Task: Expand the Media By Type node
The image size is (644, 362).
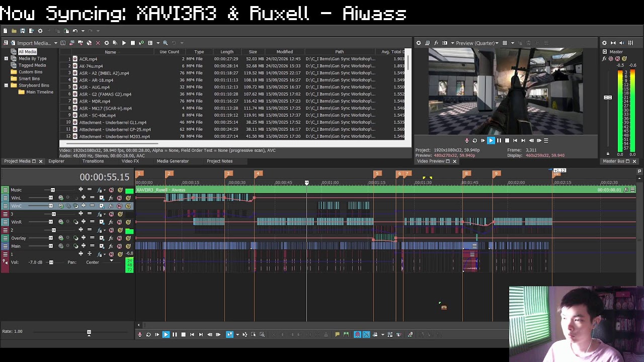Action: pos(6,58)
